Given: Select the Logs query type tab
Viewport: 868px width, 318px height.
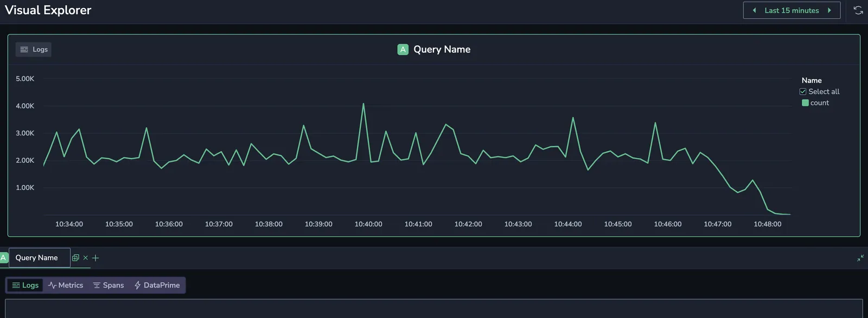Looking at the screenshot, I should 25,285.
